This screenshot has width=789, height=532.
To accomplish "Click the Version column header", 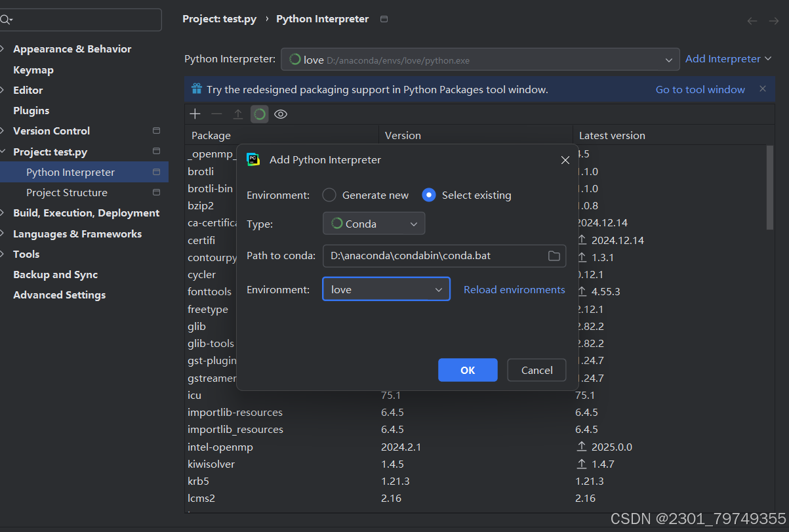I will tap(403, 135).
